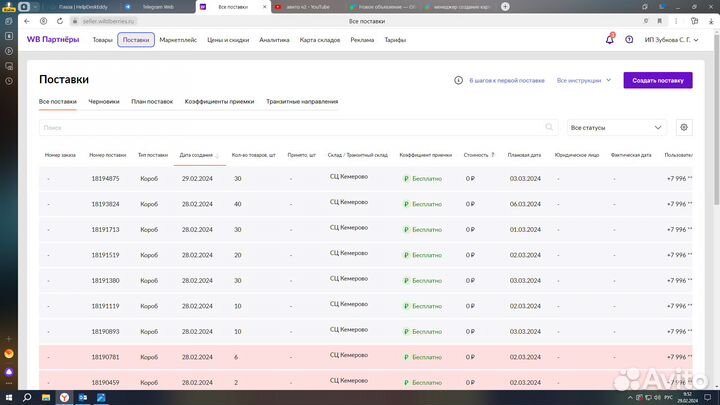The width and height of the screenshot is (720, 405).
Task: Go to Аналитика in the top menu
Action: [x=274, y=40]
